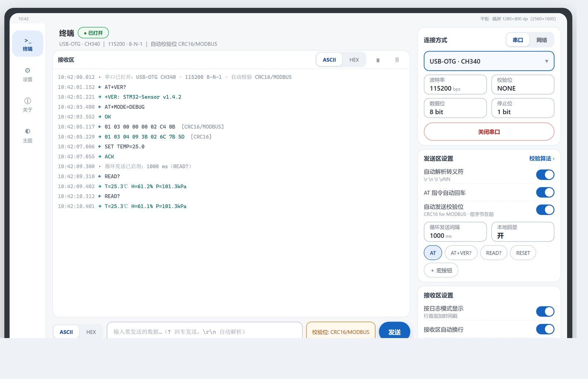Select HEX display in receive area
The image size is (588, 379).
coord(354,60)
